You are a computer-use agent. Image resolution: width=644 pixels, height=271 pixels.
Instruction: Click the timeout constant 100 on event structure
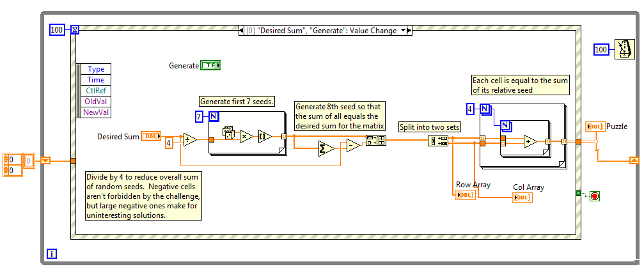click(x=57, y=29)
